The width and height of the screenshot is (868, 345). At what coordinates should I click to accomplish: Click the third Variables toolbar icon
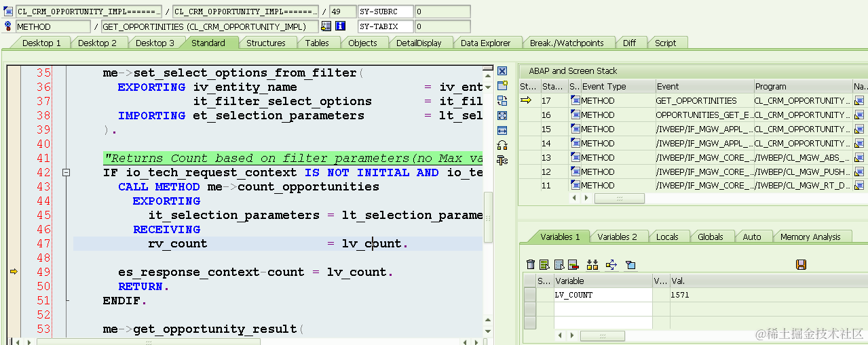click(559, 264)
